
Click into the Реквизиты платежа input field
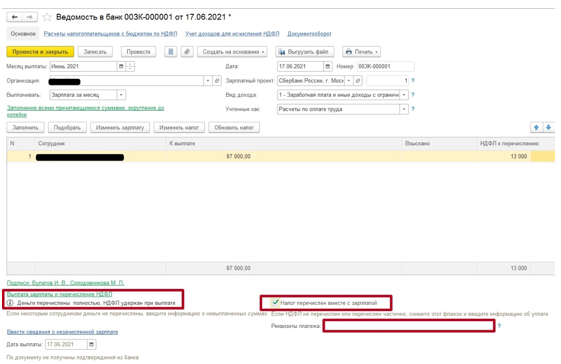(x=409, y=326)
